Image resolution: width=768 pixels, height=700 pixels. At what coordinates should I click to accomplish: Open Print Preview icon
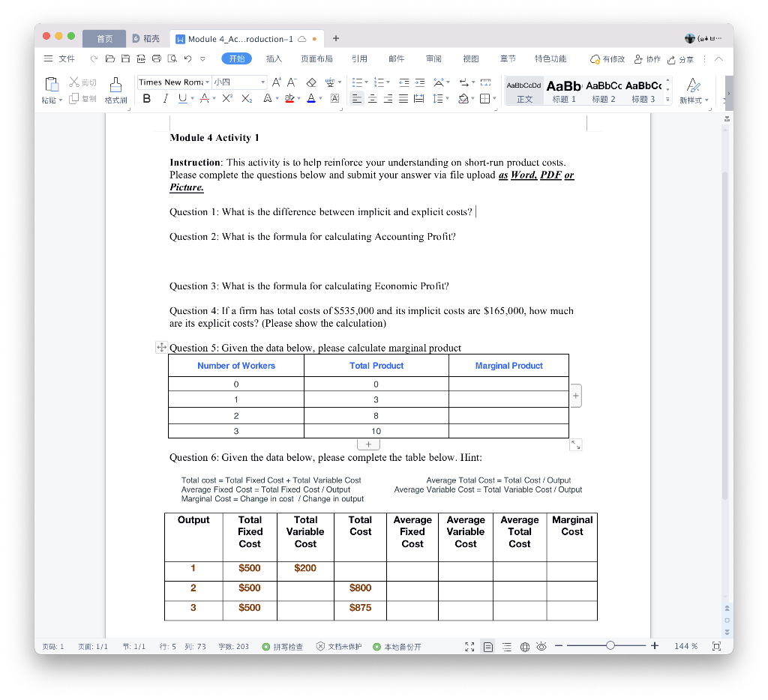coord(172,58)
